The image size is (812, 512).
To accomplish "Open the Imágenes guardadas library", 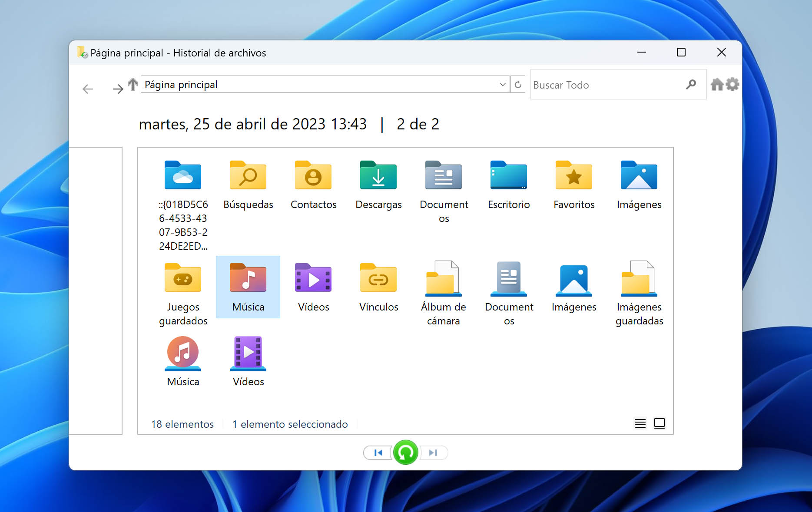I will pyautogui.click(x=639, y=278).
